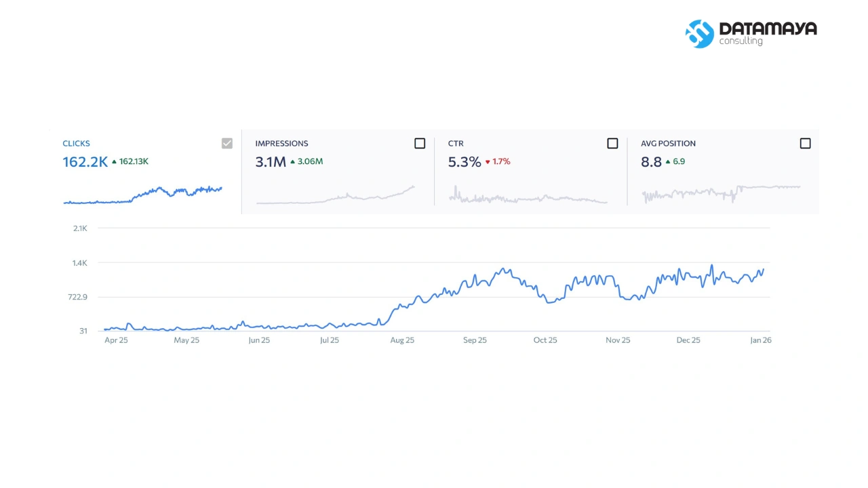Click the Impressions sparkline thumbnail

pyautogui.click(x=336, y=195)
